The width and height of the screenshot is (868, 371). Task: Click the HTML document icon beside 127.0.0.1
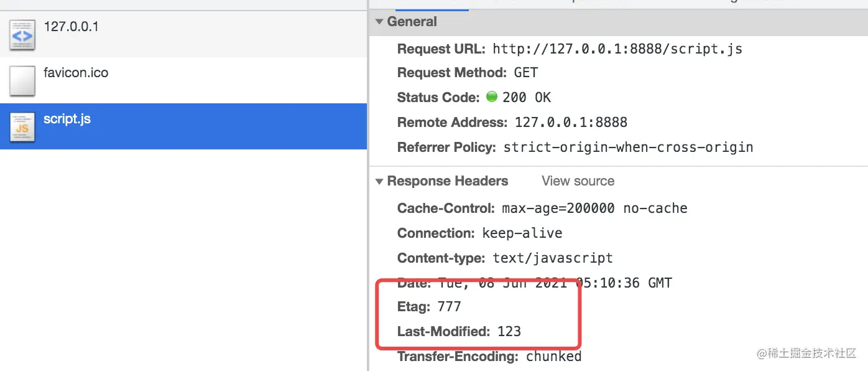click(22, 35)
